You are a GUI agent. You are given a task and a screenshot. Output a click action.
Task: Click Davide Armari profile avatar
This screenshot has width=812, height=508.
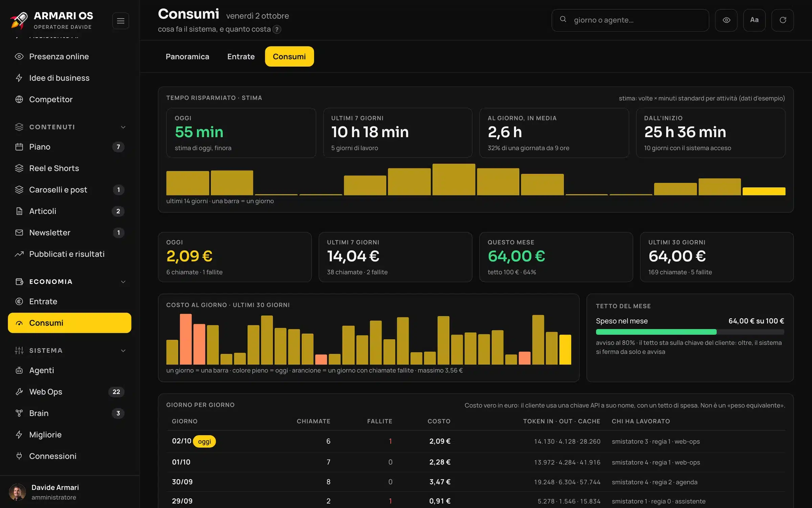point(17,492)
